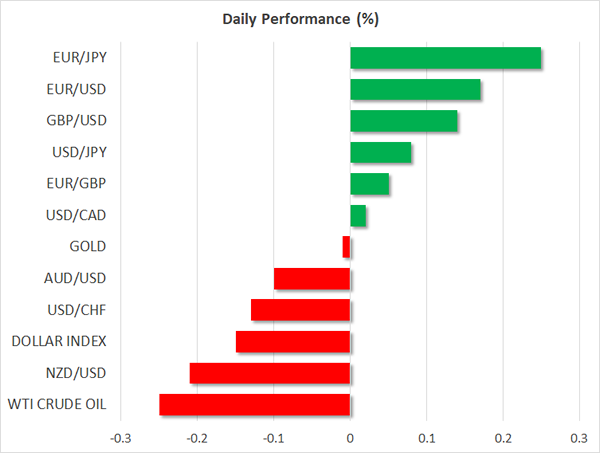Screen dimensions: 600x453
Task: Click the EUR/JPY green bar
Action: coord(445,58)
